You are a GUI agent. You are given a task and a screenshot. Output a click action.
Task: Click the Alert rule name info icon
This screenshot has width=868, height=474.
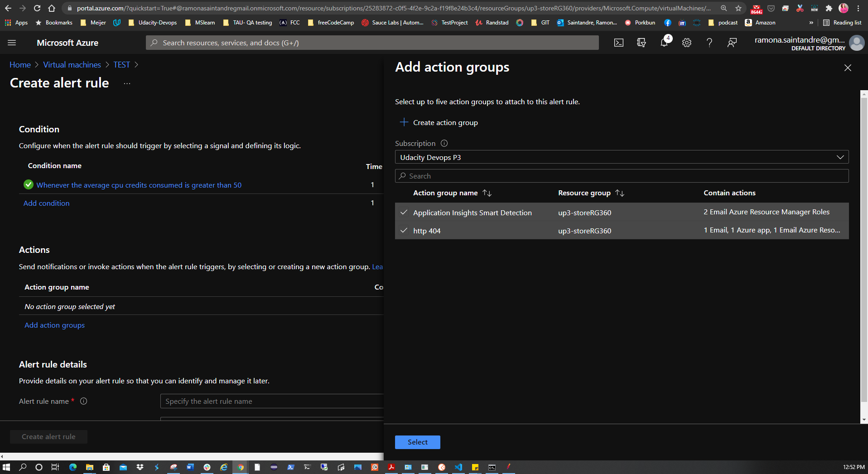[x=84, y=401]
